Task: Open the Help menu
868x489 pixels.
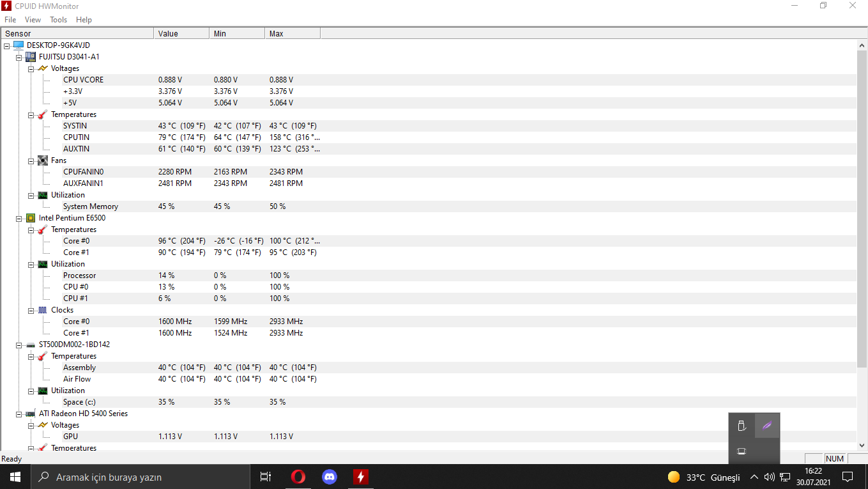Action: coord(84,20)
